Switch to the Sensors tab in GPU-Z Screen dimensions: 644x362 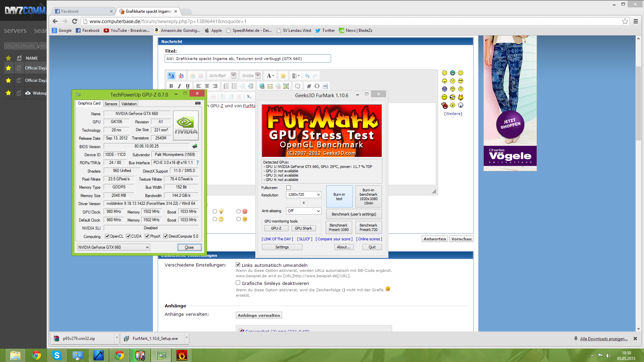tap(111, 104)
